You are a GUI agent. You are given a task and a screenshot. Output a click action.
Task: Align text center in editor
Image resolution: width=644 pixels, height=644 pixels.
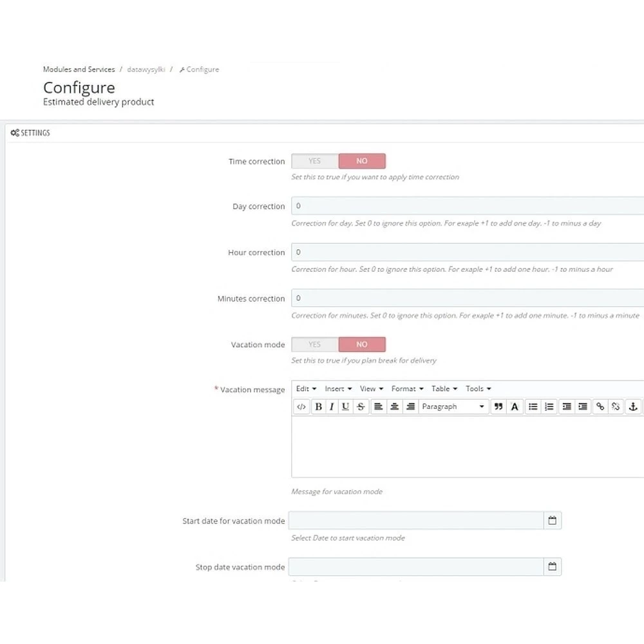tap(394, 406)
